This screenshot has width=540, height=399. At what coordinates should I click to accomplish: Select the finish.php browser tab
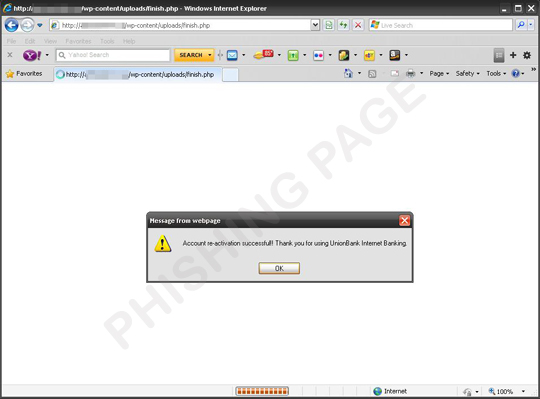click(x=138, y=74)
